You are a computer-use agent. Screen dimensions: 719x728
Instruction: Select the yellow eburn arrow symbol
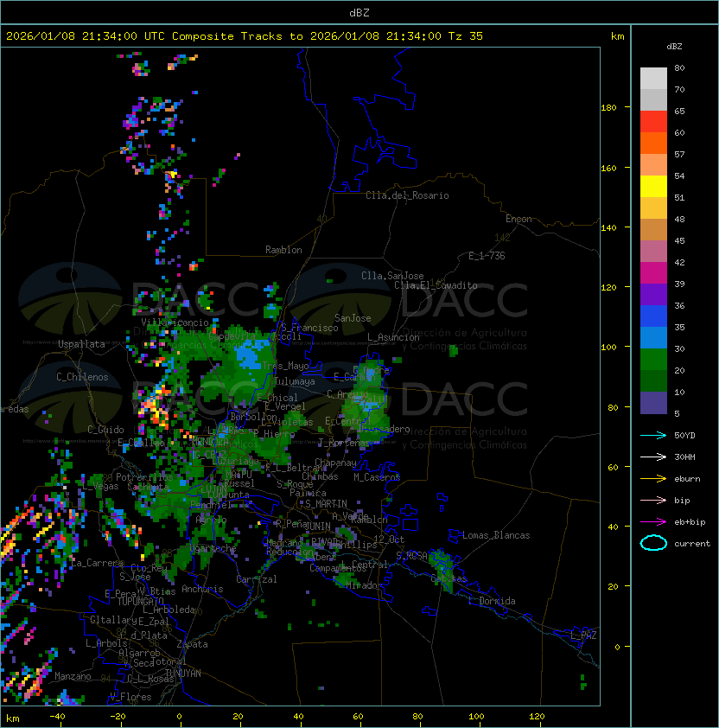click(x=653, y=479)
